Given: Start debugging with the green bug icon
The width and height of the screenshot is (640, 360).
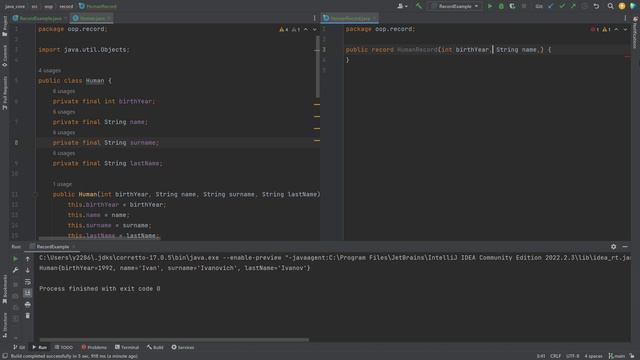Looking at the screenshot, I should tap(501, 6).
